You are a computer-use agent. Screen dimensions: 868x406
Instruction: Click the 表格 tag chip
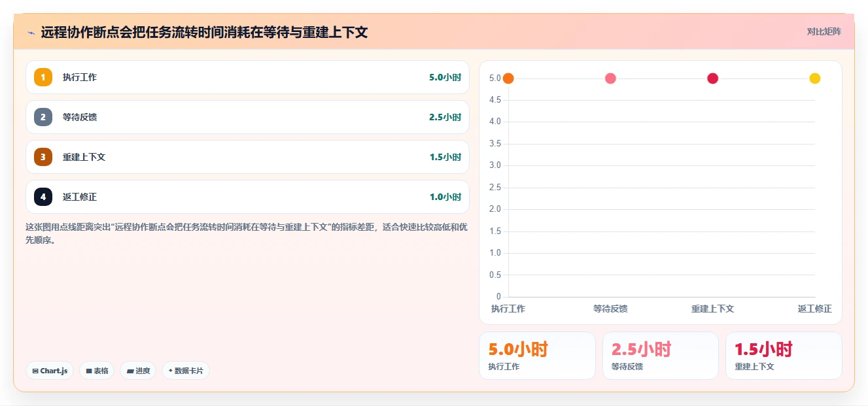97,371
